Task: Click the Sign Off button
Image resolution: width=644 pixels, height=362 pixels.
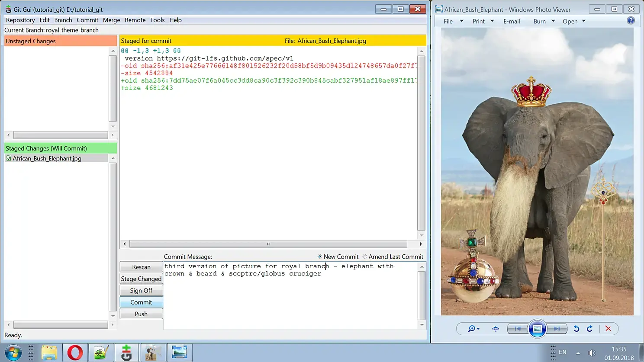Action: [x=141, y=290]
